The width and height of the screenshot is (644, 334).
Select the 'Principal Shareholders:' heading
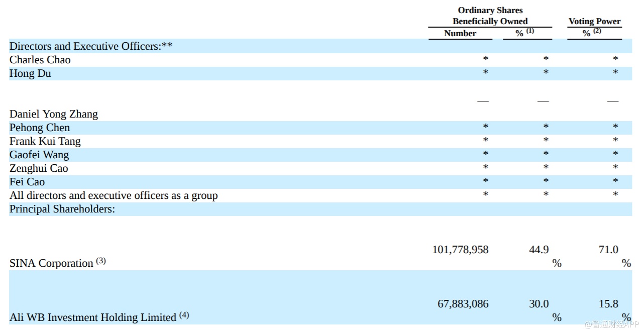(62, 209)
